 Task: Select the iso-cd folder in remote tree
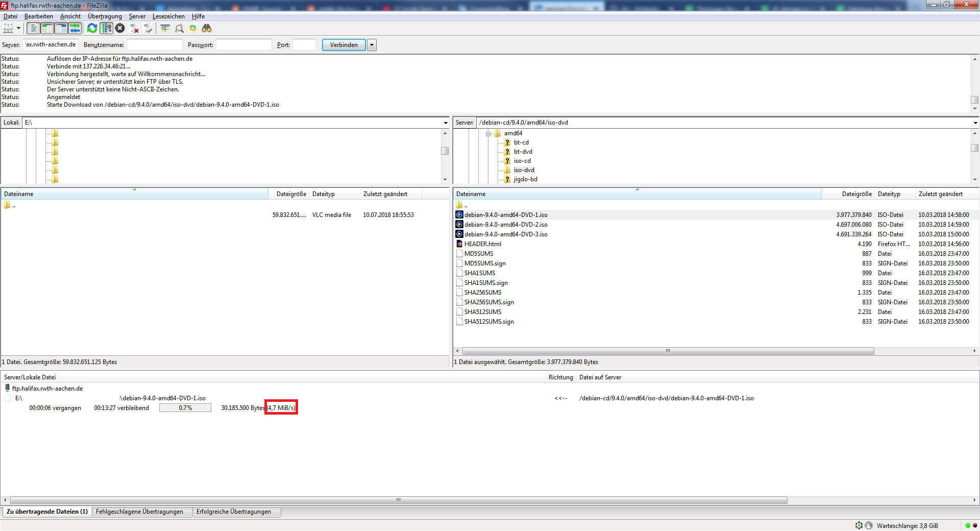tap(522, 161)
